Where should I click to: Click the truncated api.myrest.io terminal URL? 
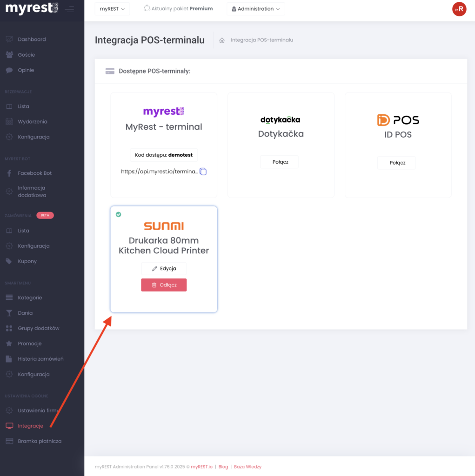coord(159,172)
